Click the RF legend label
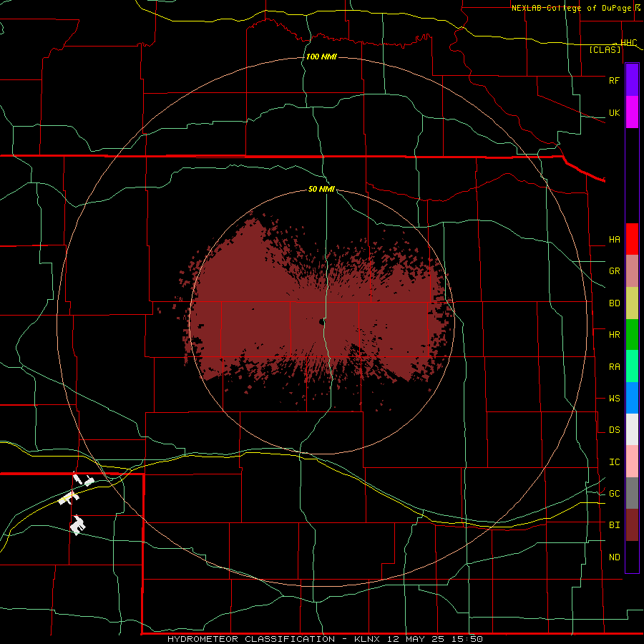The image size is (644, 644). click(x=614, y=80)
